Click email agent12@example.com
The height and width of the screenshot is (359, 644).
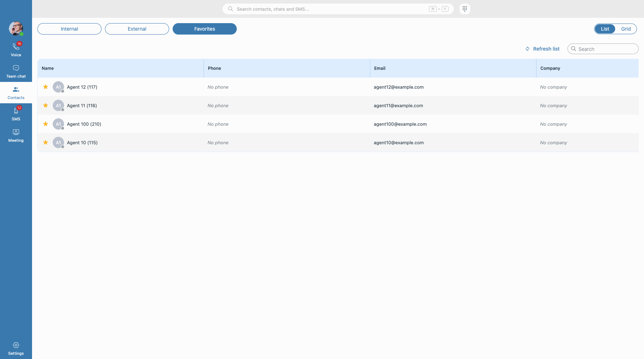tap(399, 87)
